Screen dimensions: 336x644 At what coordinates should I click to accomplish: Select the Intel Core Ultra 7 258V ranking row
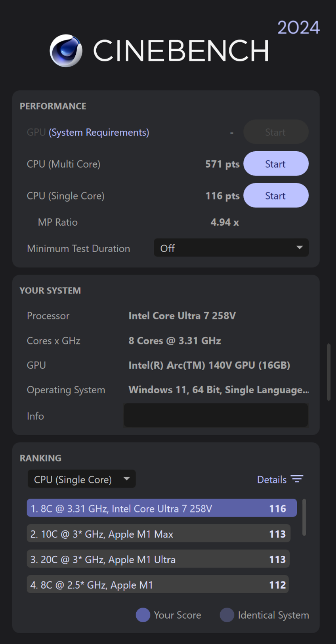pos(162,508)
